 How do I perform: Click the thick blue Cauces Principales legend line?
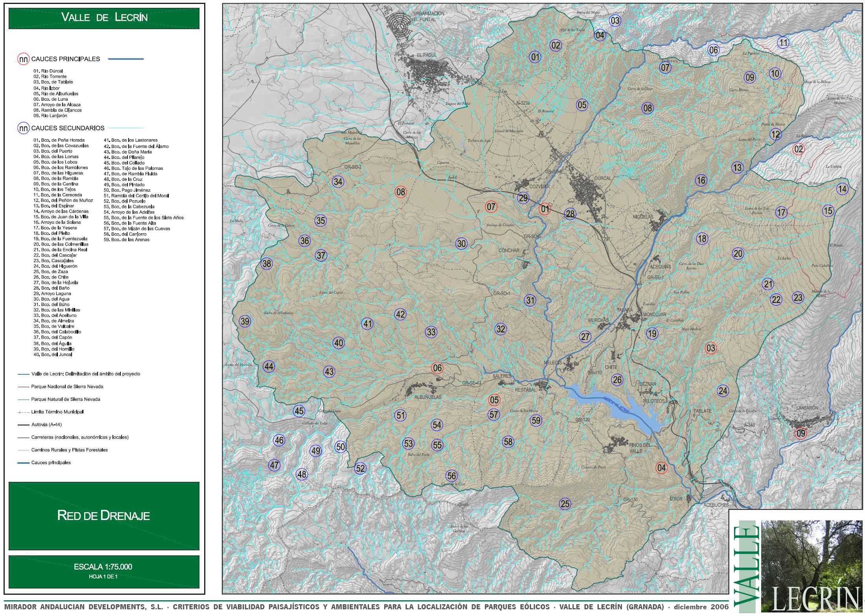point(125,59)
